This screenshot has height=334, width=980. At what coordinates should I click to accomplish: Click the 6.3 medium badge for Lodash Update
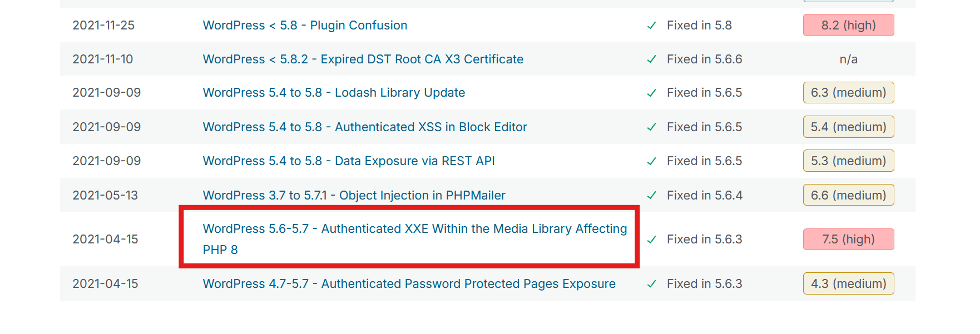coord(848,93)
